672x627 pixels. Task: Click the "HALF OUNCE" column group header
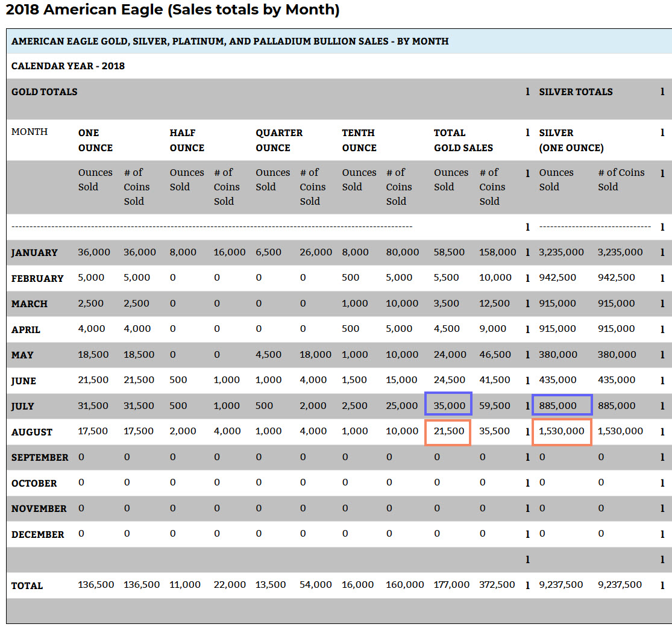point(187,140)
